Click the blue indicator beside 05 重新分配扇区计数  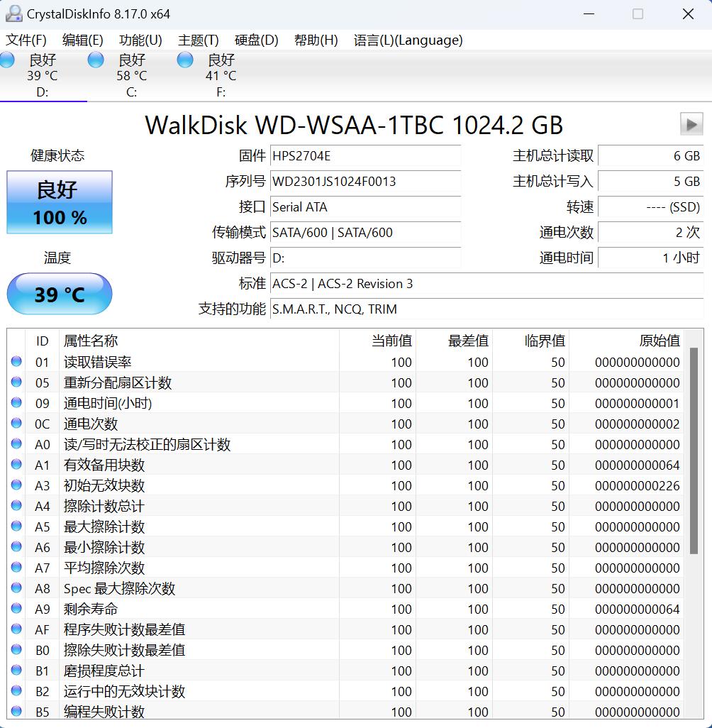(16, 382)
